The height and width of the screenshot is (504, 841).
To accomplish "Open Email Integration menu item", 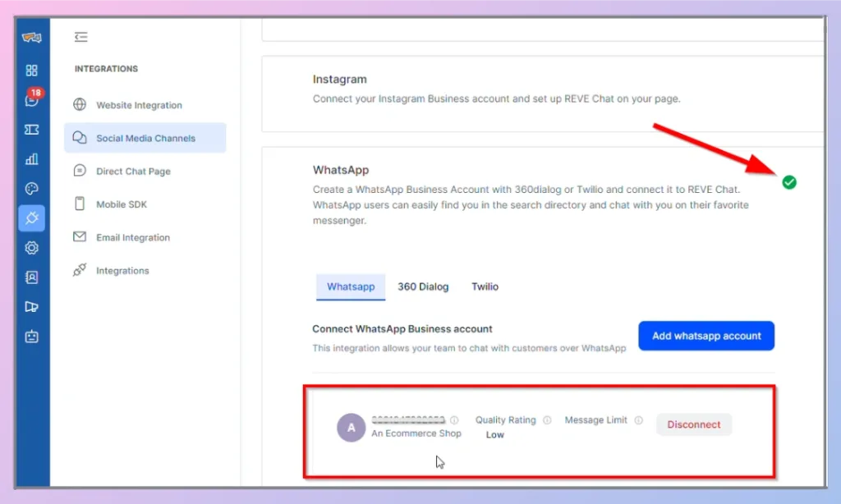I will 145,237.
